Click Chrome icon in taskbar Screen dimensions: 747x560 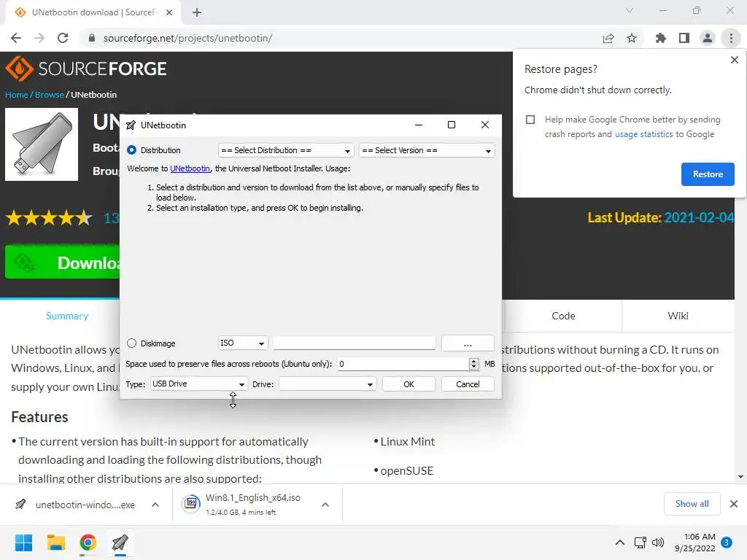tap(88, 542)
